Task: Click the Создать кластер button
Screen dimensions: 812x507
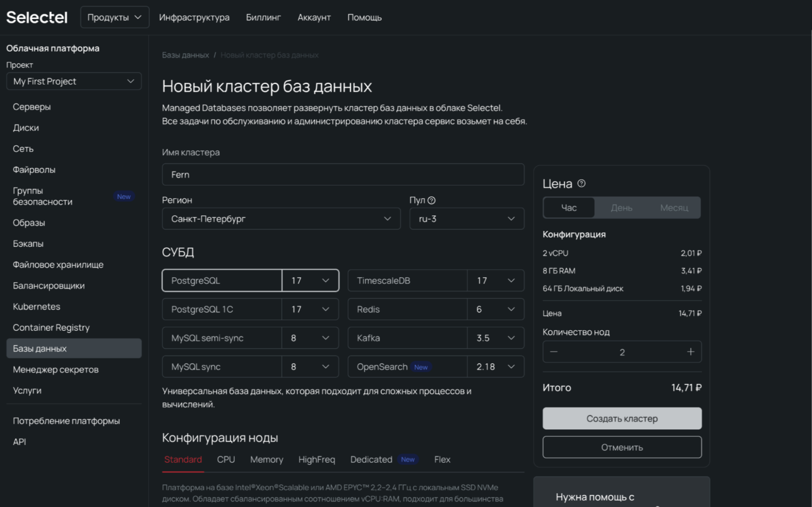Action: click(x=621, y=418)
